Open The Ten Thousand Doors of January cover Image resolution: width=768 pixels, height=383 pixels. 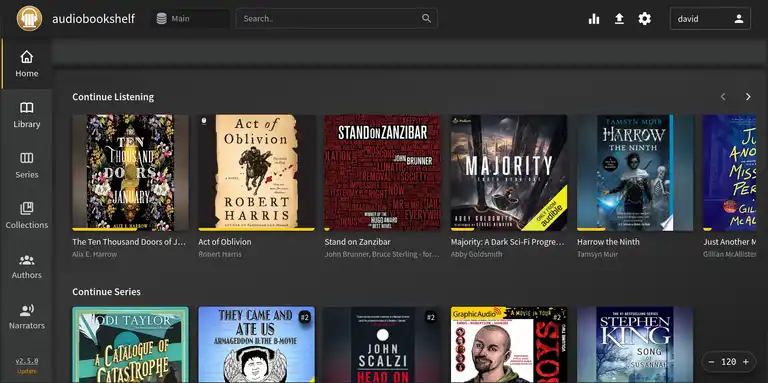[130, 172]
